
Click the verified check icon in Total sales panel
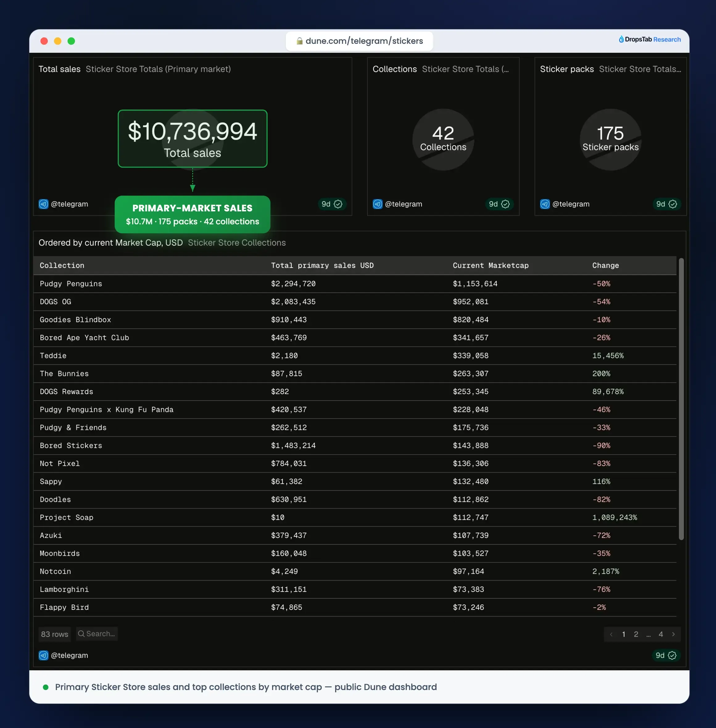[x=338, y=204]
